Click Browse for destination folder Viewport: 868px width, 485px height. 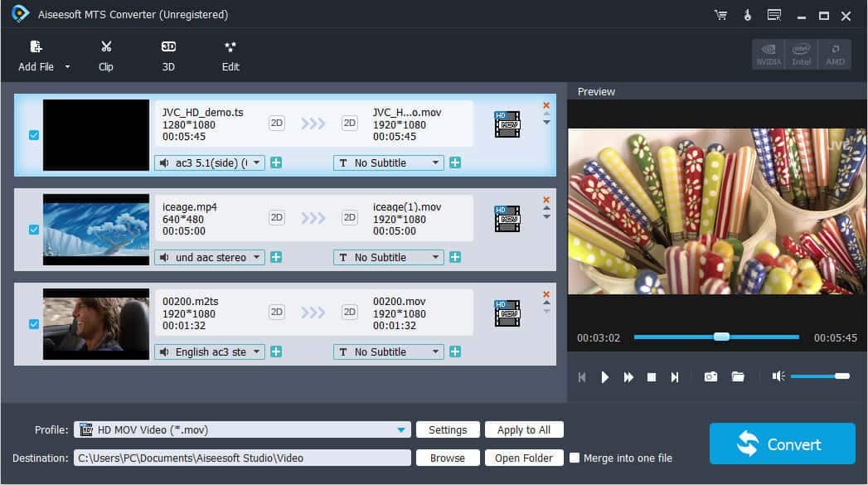pyautogui.click(x=448, y=458)
